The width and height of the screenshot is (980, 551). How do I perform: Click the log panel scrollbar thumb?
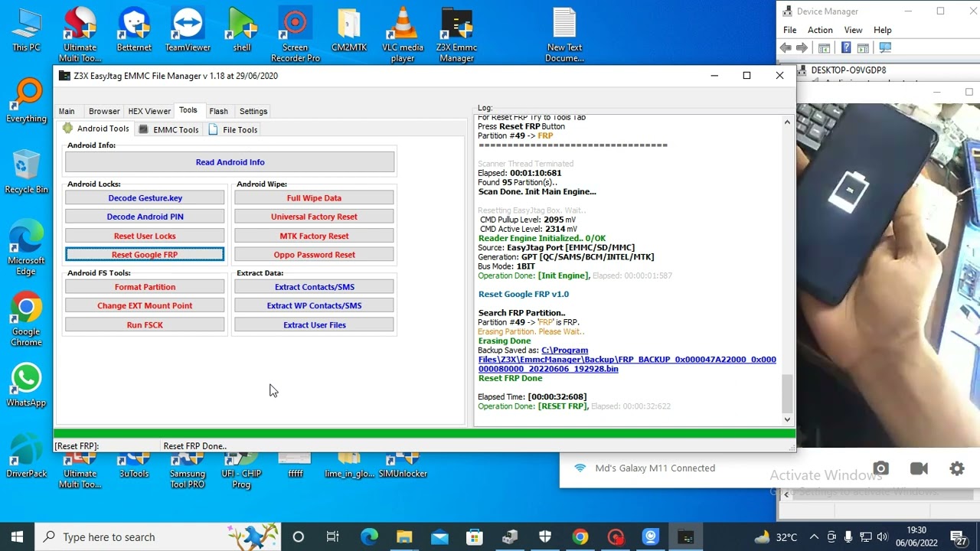(787, 393)
